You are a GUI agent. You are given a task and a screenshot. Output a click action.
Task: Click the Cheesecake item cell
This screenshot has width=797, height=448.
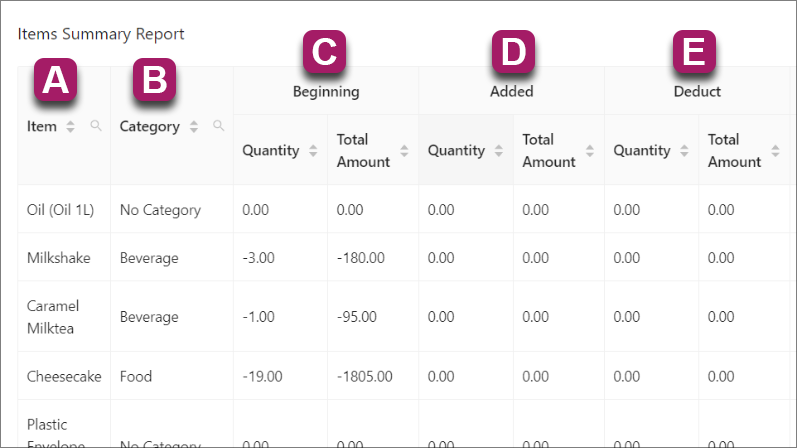(x=64, y=377)
